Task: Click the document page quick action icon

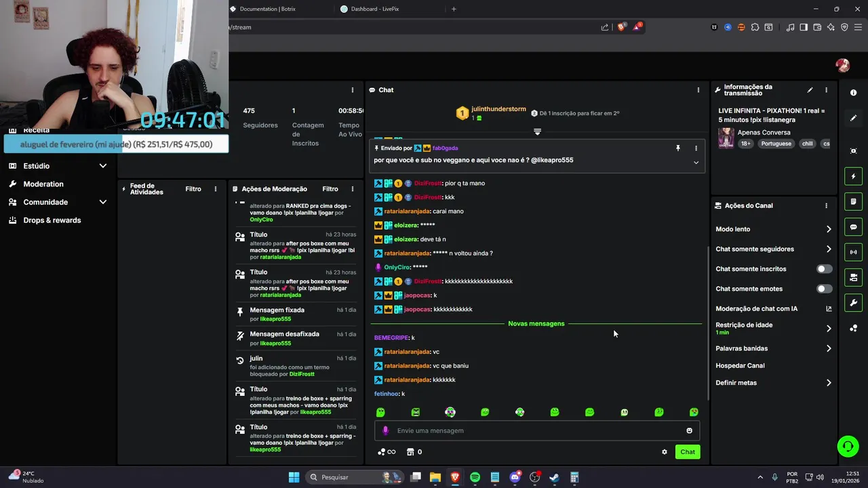Action: (x=853, y=201)
